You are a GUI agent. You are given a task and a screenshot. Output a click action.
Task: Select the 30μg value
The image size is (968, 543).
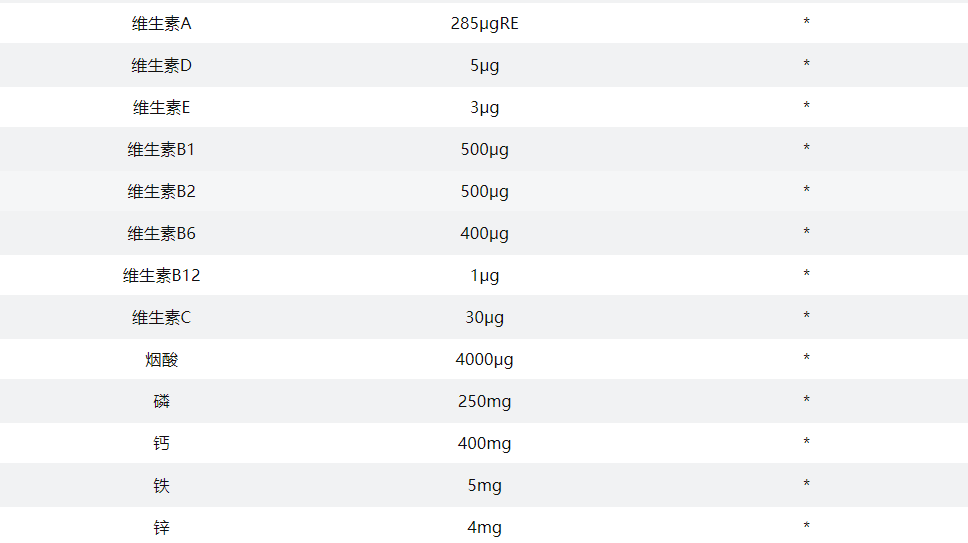[x=484, y=317]
